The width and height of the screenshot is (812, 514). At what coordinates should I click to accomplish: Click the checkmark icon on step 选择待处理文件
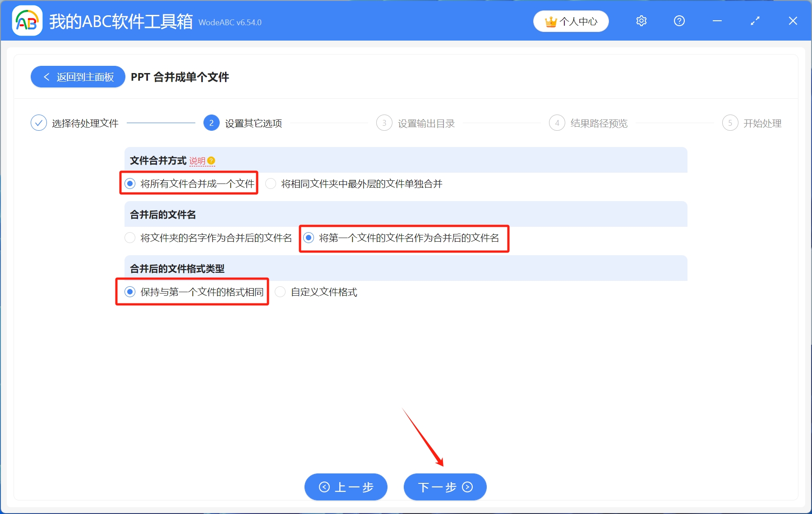point(39,123)
